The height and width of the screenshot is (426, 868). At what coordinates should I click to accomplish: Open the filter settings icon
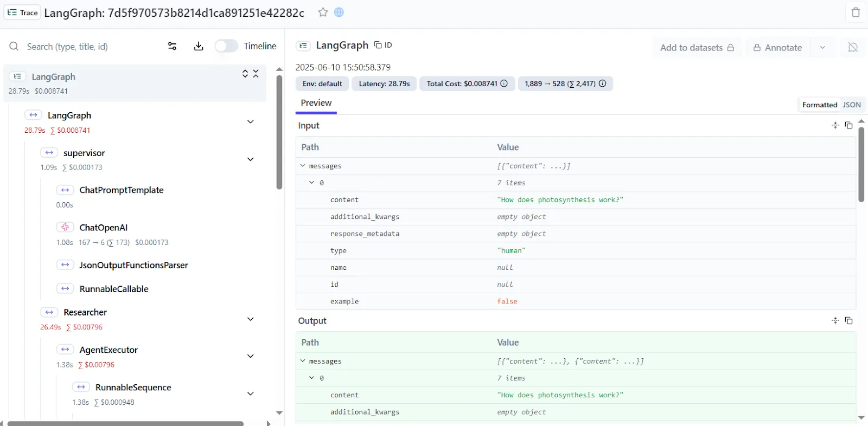172,46
